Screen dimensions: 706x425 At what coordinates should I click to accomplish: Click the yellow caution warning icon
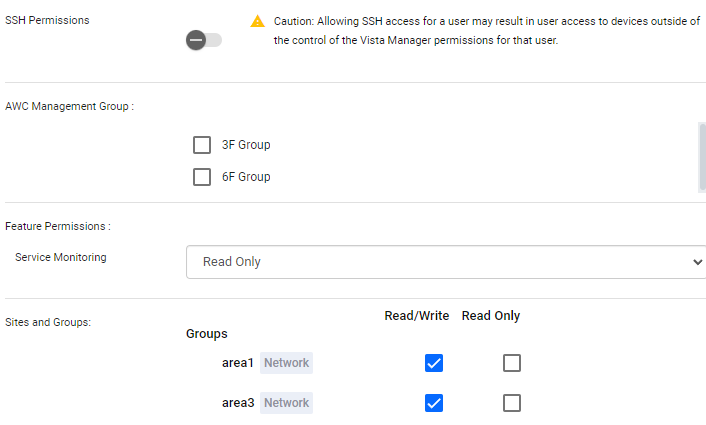coord(258,21)
